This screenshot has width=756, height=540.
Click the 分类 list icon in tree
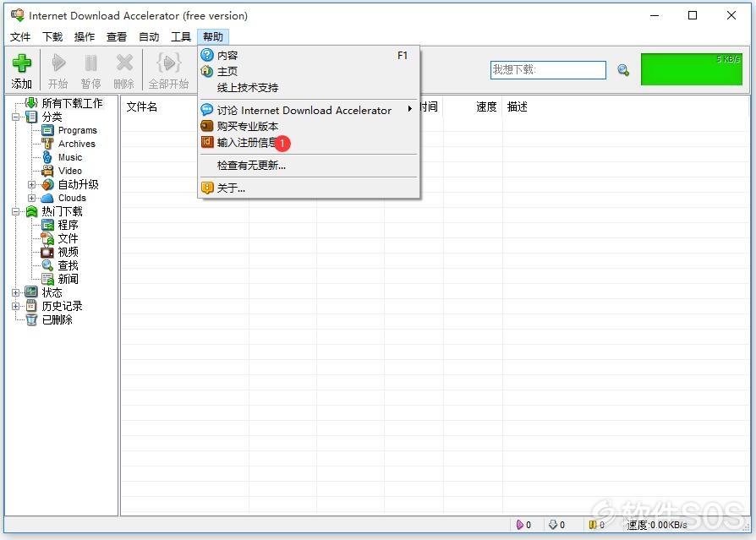[x=31, y=117]
